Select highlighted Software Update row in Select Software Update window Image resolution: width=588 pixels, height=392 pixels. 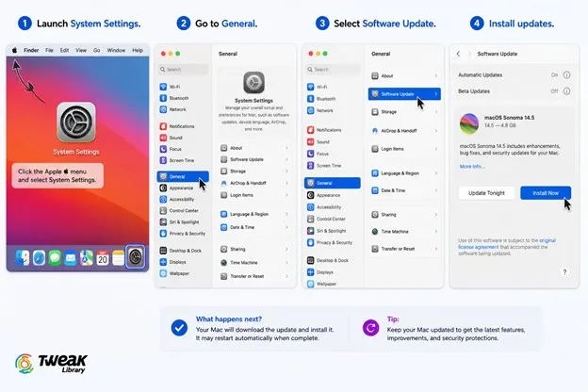(404, 94)
